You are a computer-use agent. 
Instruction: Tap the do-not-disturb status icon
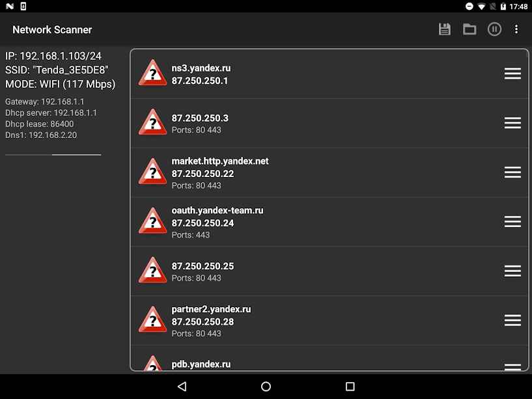tap(469, 7)
